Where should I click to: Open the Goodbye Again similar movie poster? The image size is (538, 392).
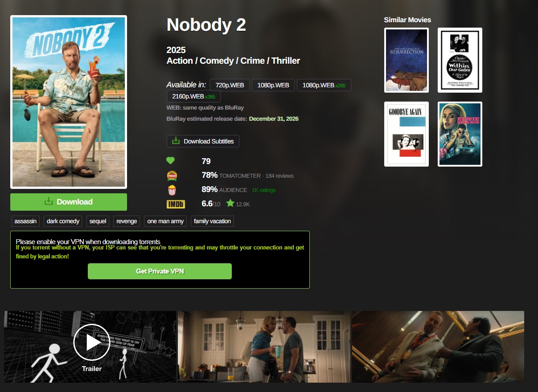(x=407, y=134)
